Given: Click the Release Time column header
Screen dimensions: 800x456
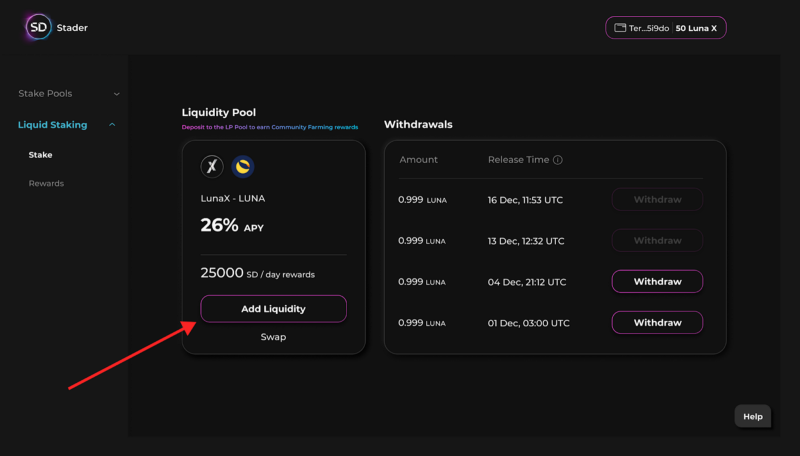Looking at the screenshot, I should pyautogui.click(x=518, y=160).
